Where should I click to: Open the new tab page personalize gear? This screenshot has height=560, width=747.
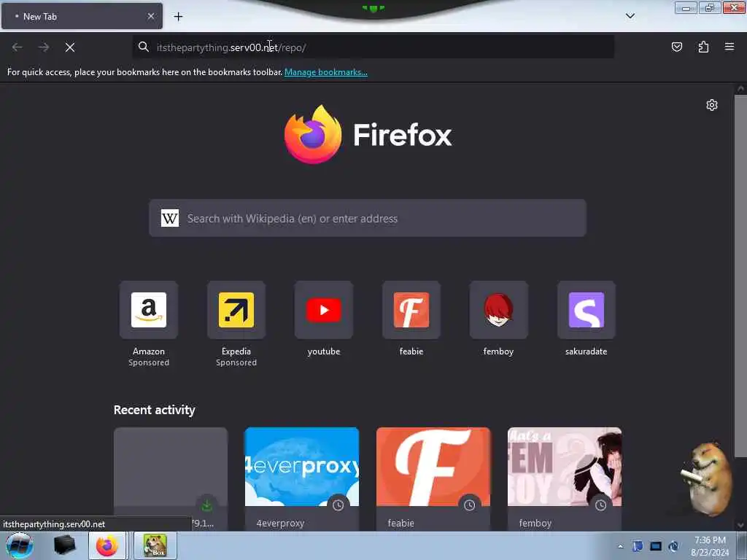tap(712, 105)
